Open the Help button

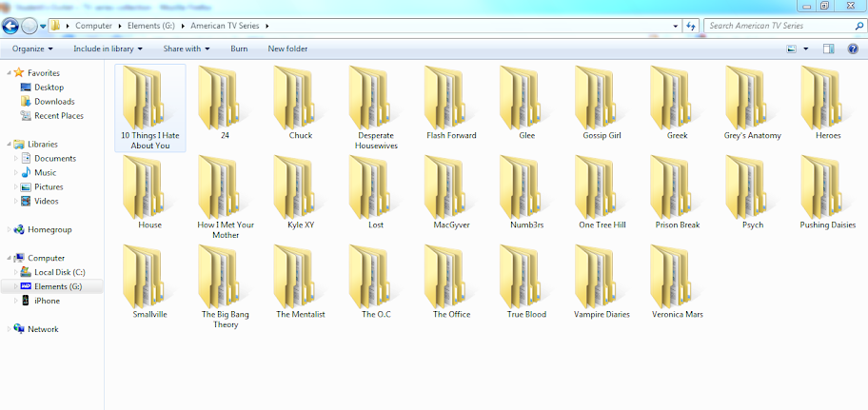point(853,49)
